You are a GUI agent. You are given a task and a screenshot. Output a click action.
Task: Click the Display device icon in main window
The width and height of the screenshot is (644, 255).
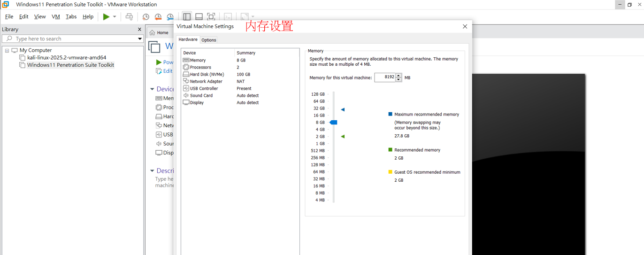coord(159,153)
